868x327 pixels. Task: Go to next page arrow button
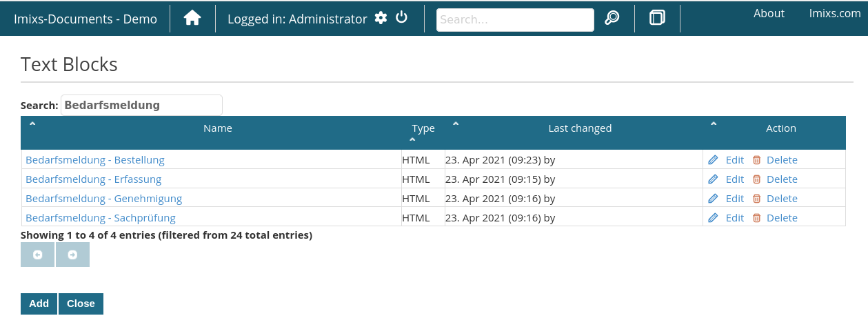(x=72, y=255)
